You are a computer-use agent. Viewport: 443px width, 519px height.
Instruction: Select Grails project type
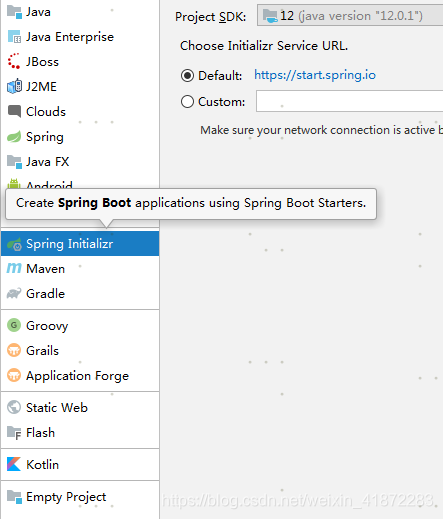click(x=80, y=350)
